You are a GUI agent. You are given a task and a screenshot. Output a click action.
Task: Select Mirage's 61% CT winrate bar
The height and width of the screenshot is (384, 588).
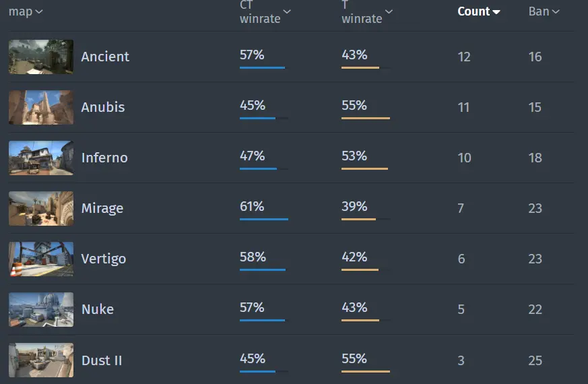tap(264, 219)
